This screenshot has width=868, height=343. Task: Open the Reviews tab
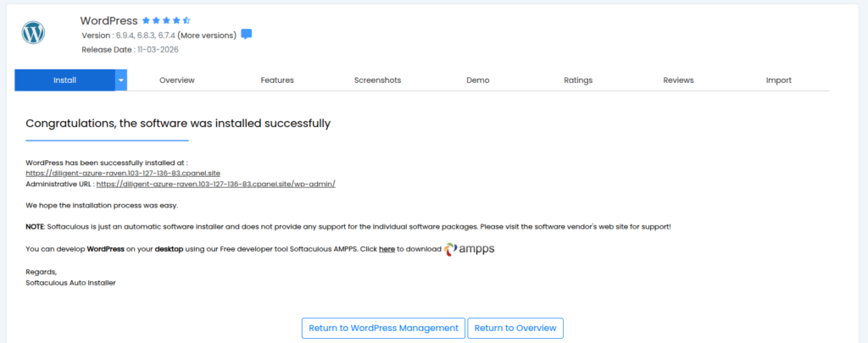(679, 80)
